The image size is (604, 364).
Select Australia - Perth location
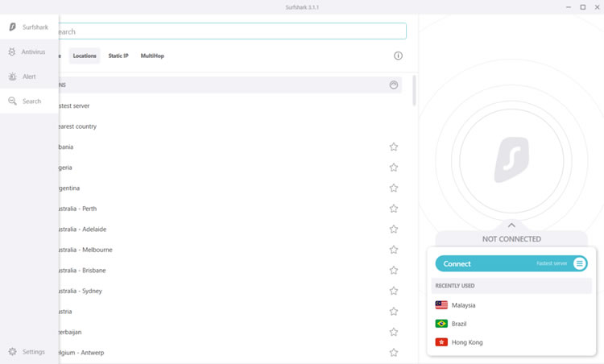coord(230,209)
